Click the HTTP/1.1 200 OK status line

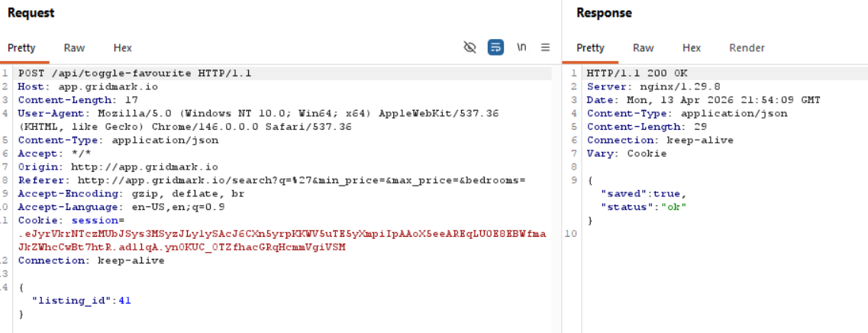pyautogui.click(x=637, y=73)
